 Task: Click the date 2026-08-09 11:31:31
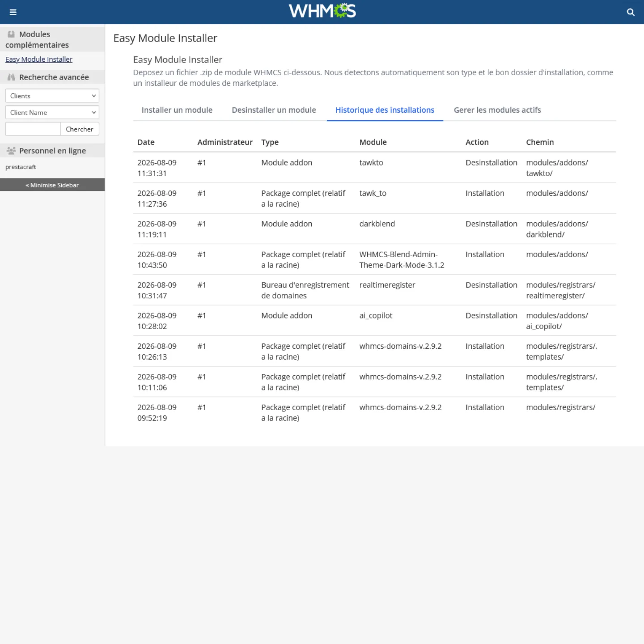coord(157,168)
